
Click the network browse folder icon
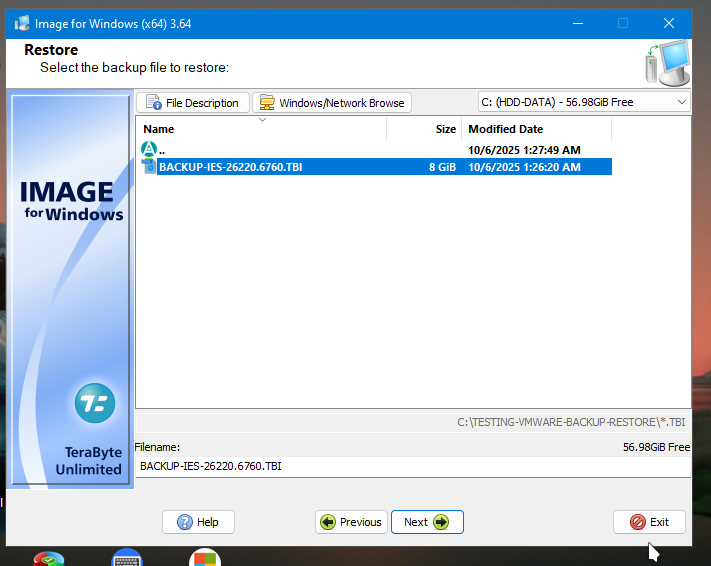(x=267, y=102)
